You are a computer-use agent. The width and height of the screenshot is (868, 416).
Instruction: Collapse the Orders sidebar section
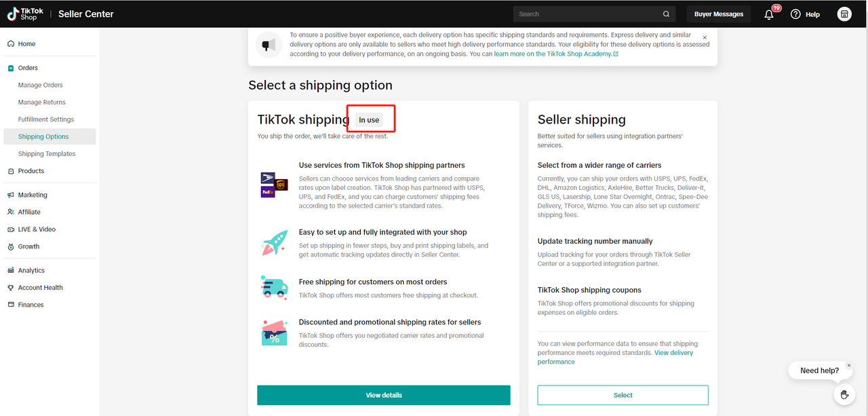[28, 68]
